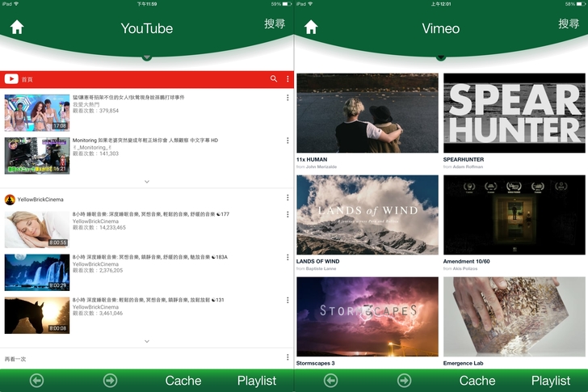Click the battery indicator in left status bar

pyautogui.click(x=287, y=4)
